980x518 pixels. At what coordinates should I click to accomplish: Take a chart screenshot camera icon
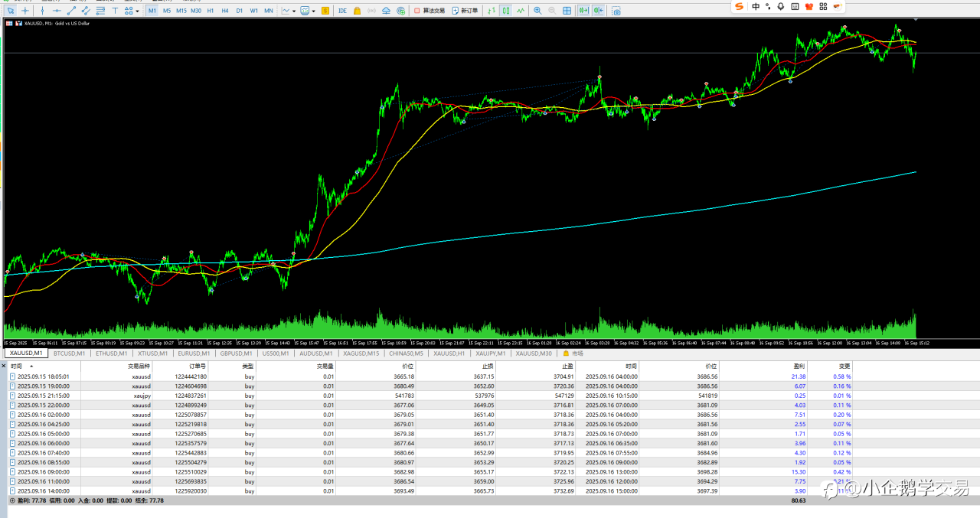[x=616, y=11]
